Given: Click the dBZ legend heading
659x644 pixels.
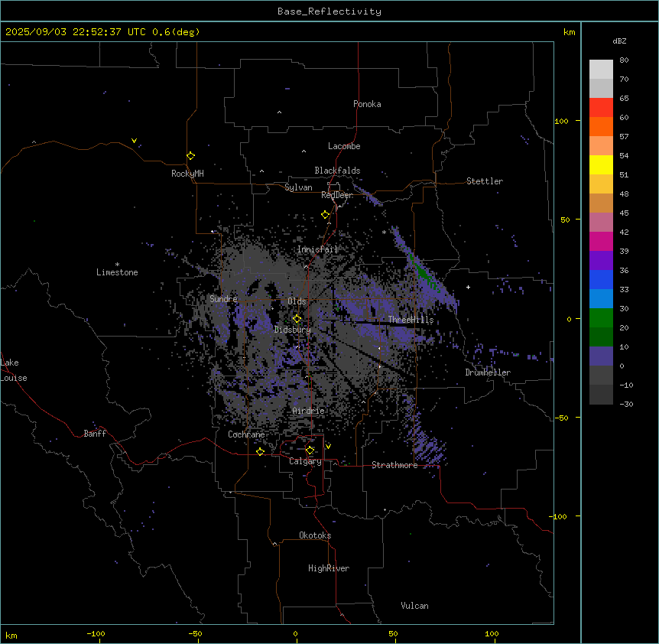Looking at the screenshot, I should 619,41.
